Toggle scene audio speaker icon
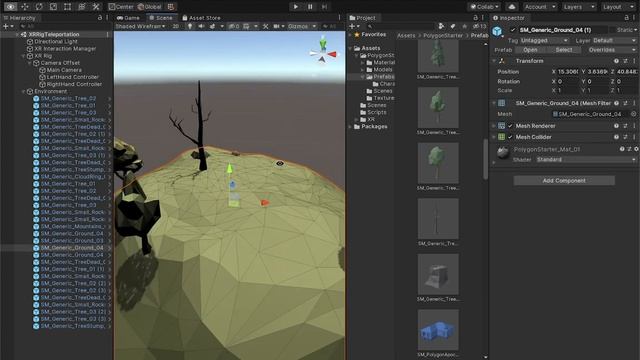This screenshot has width=640, height=360. 201,26
